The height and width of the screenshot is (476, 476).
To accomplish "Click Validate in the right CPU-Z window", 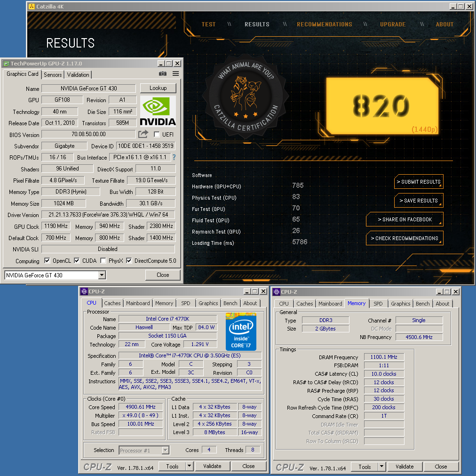I will pyautogui.click(x=405, y=467).
